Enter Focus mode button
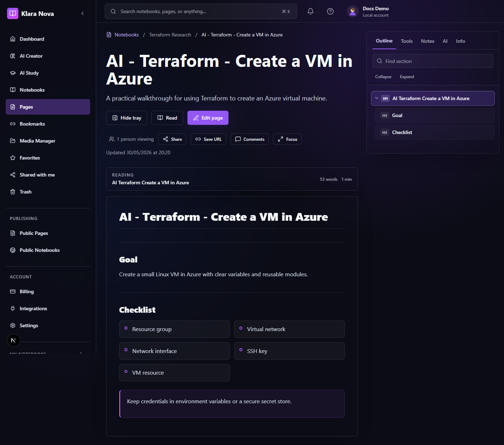Image resolution: width=504 pixels, height=445 pixels. tap(287, 139)
